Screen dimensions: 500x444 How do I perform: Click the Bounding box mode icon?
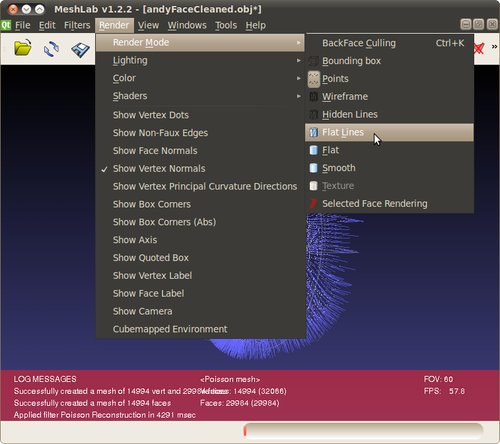click(313, 61)
